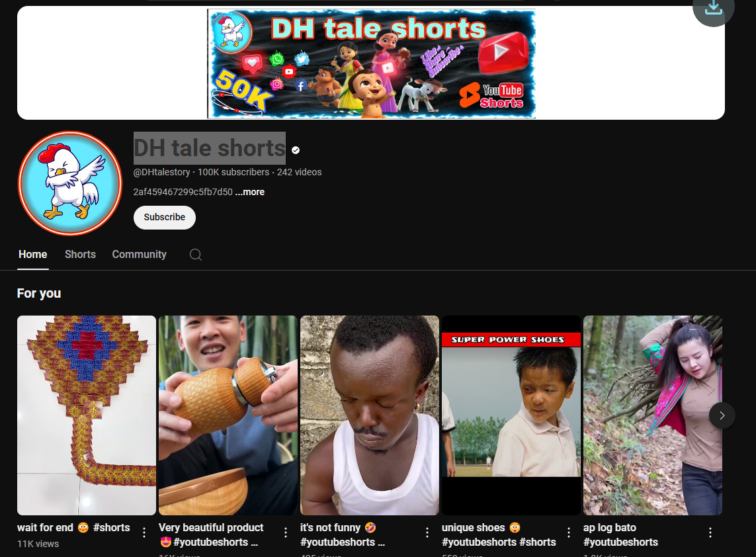Click the channel handle and stats line '@DHtalestory · 100K subscribers · 242 videos'

click(227, 172)
